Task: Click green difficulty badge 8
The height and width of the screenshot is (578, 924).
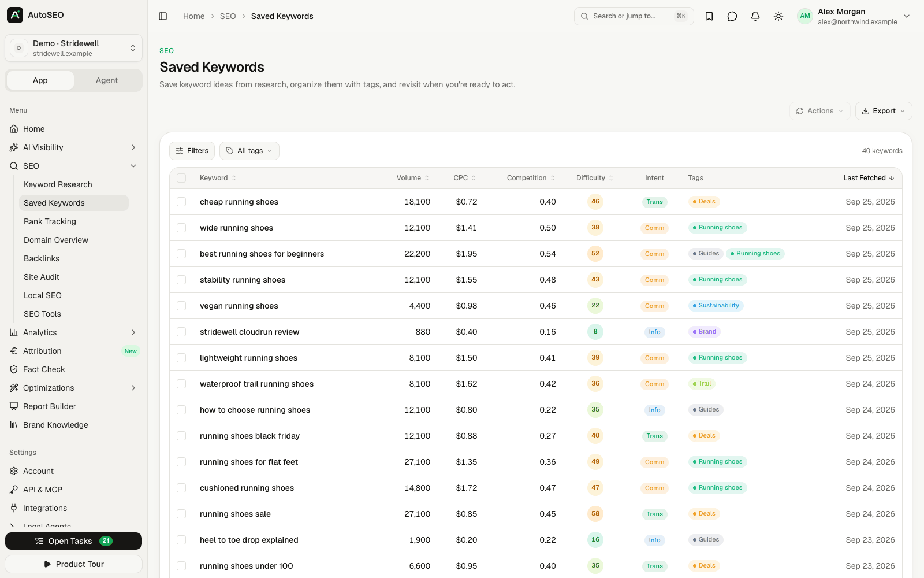Action: tap(595, 332)
